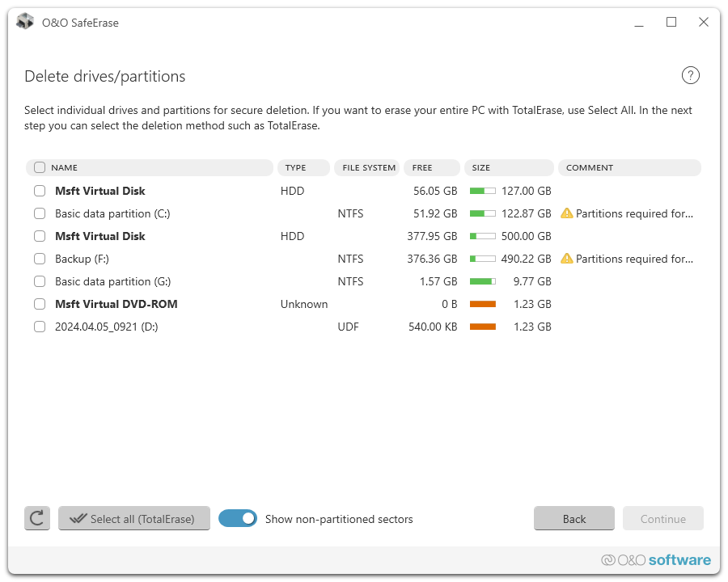728x582 pixels.
Task: Click the O&O software logo
Action: (656, 560)
